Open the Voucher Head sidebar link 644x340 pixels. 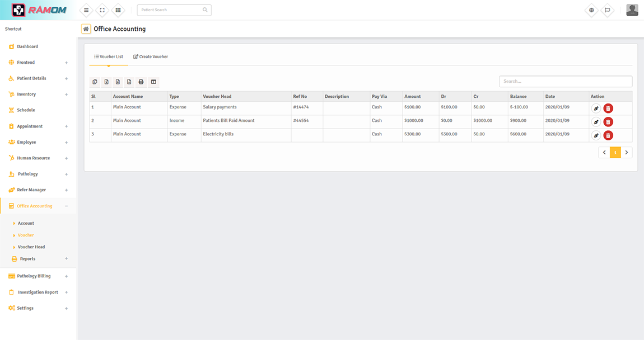point(31,247)
